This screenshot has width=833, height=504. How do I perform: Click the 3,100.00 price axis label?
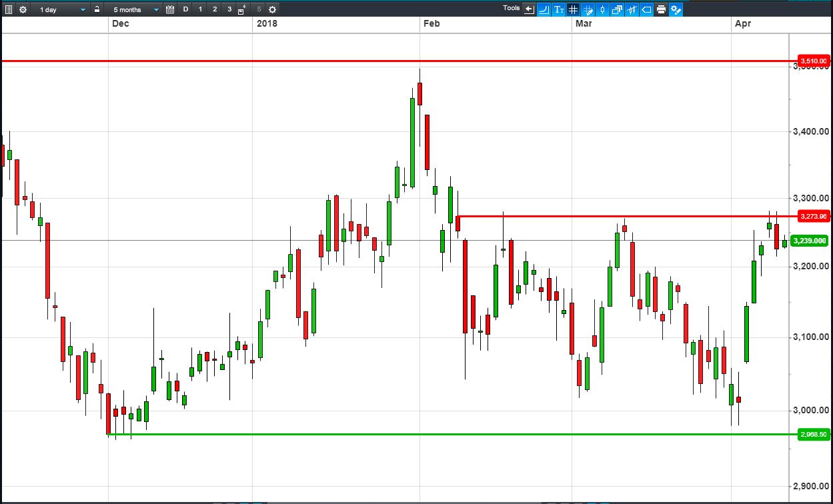[810, 337]
